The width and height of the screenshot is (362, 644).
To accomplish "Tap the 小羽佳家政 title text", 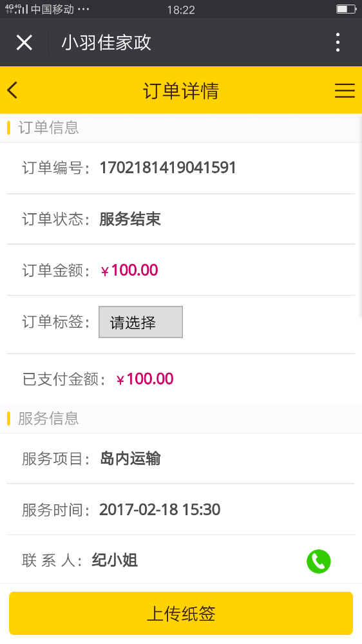I will click(106, 43).
